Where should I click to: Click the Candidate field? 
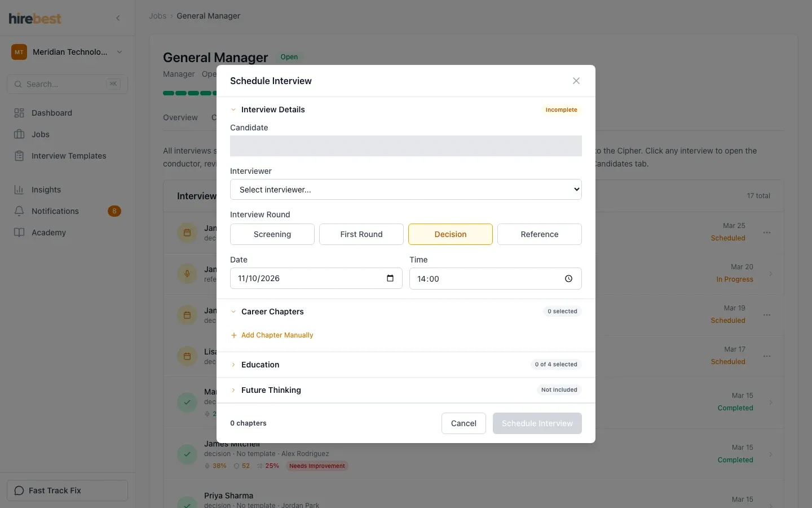point(406,146)
